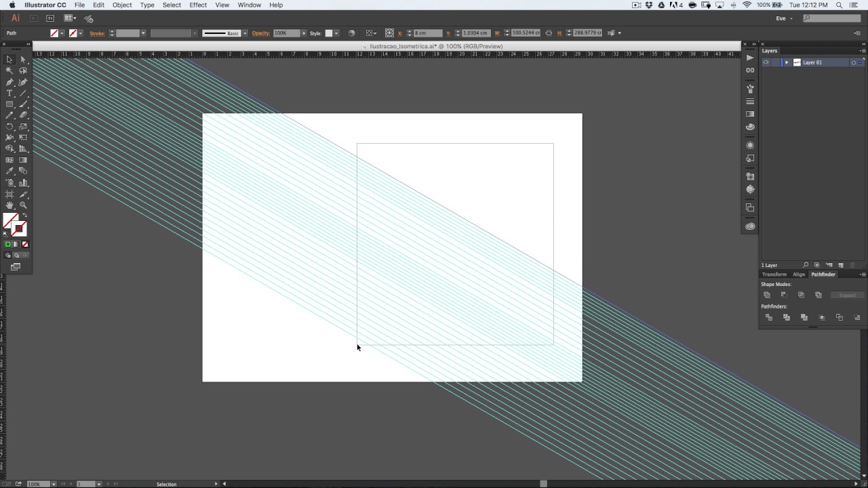This screenshot has width=868, height=488.
Task: Click the X position input field
Action: [427, 33]
